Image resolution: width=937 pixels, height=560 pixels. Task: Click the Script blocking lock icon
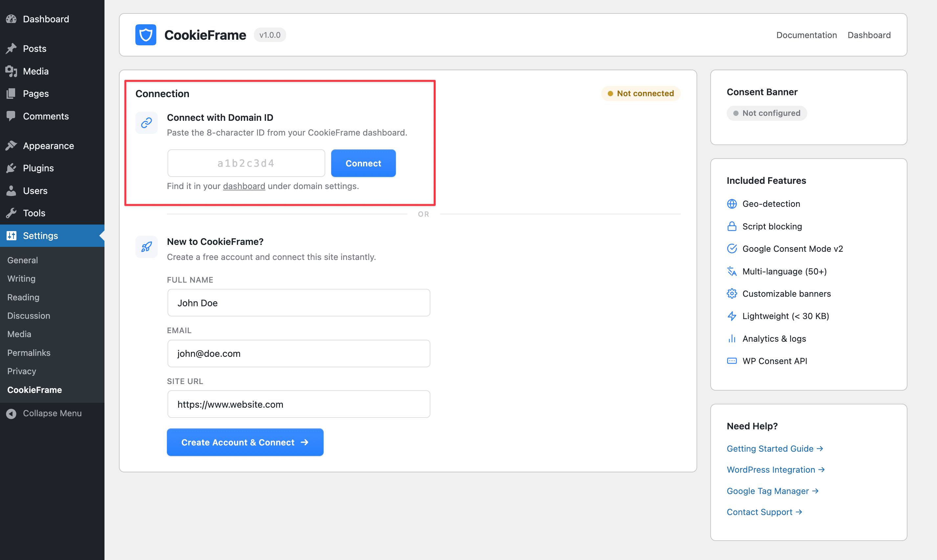click(x=732, y=226)
